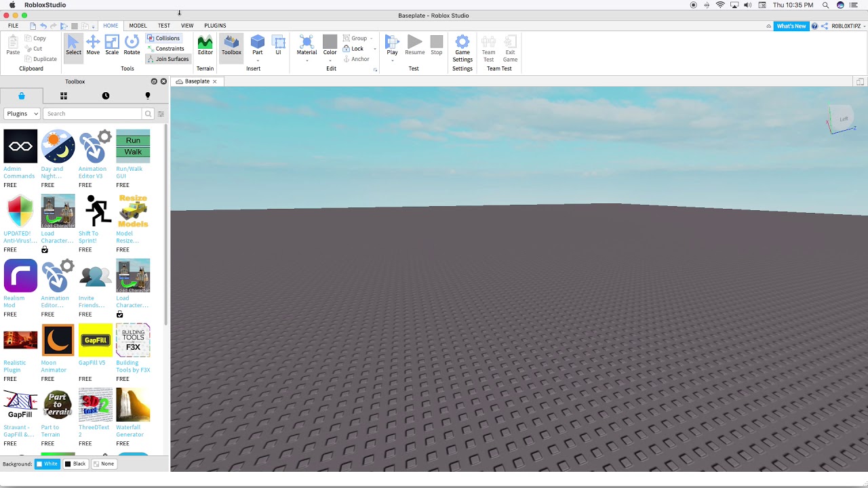Select the Move tool
The height and width of the screenshot is (488, 868).
coord(93,45)
